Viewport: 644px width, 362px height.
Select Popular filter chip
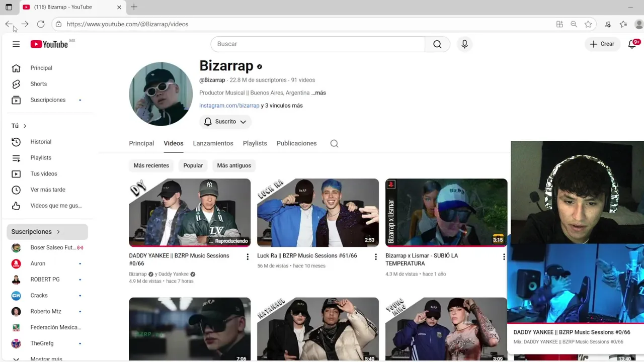point(193,165)
